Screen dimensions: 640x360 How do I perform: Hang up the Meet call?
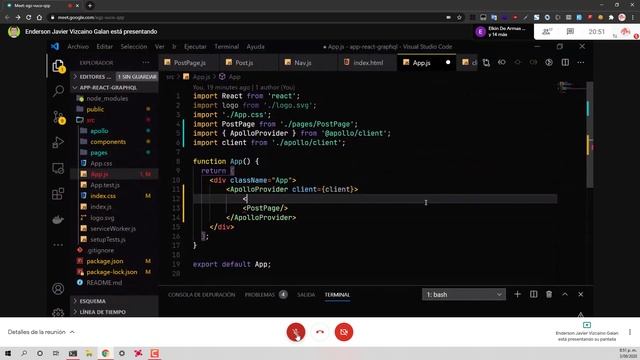[x=320, y=332]
